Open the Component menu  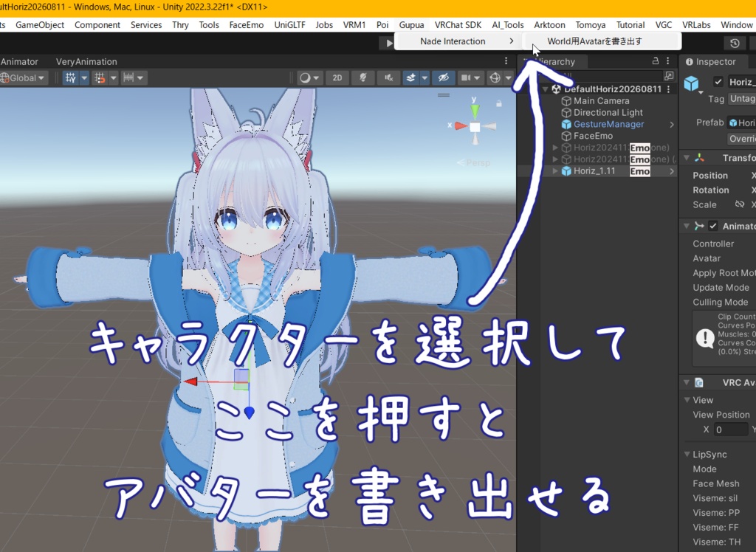click(x=97, y=25)
